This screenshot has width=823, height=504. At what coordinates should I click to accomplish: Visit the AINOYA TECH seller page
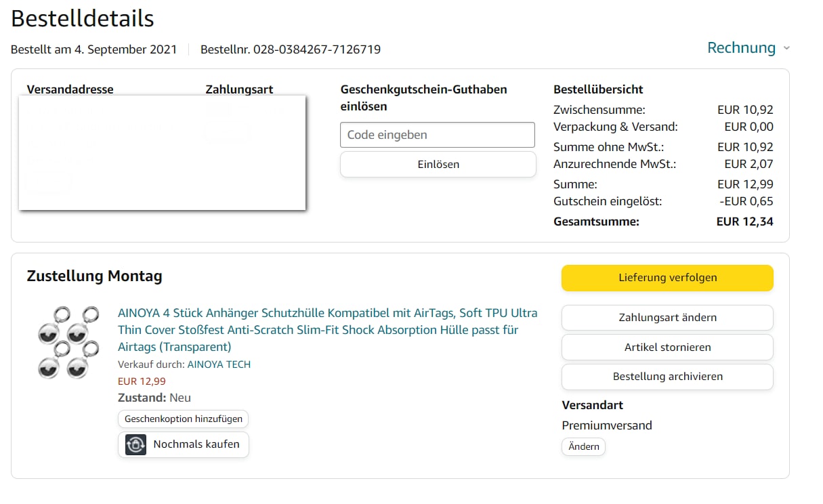[x=219, y=364]
